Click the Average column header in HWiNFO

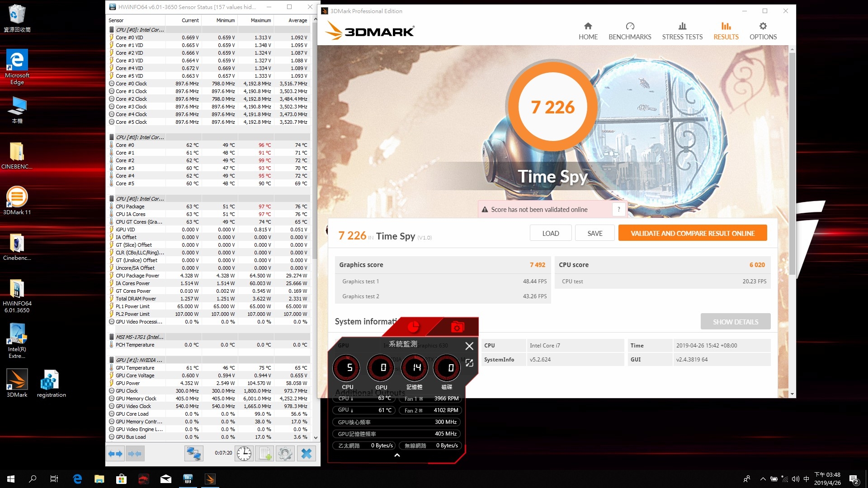292,20
